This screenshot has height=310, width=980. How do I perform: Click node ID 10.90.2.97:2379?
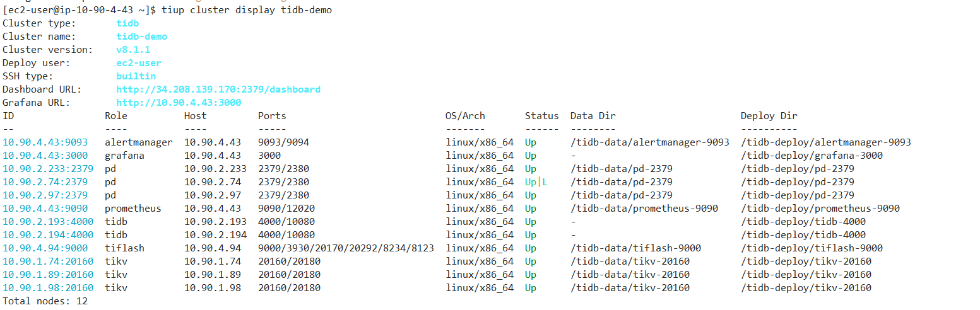45,195
